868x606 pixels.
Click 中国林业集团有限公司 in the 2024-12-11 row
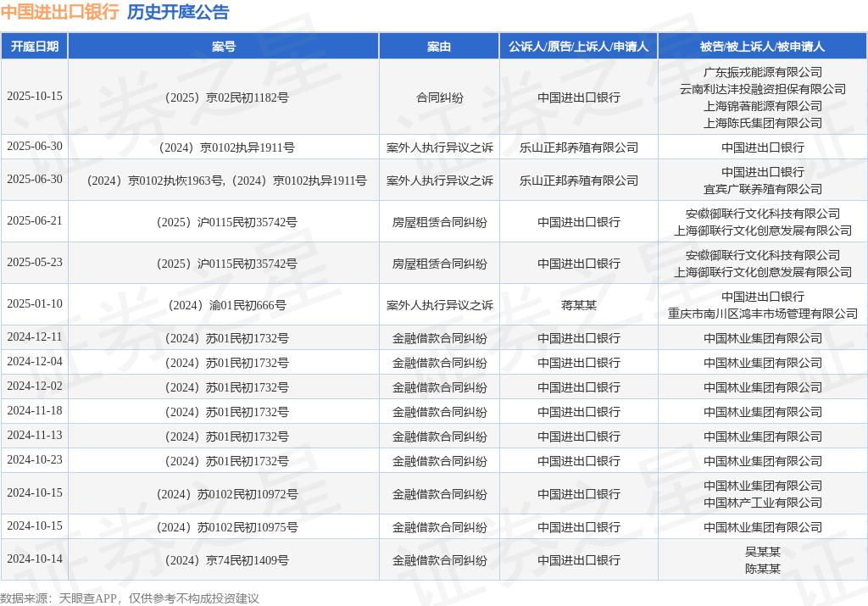[x=763, y=339]
